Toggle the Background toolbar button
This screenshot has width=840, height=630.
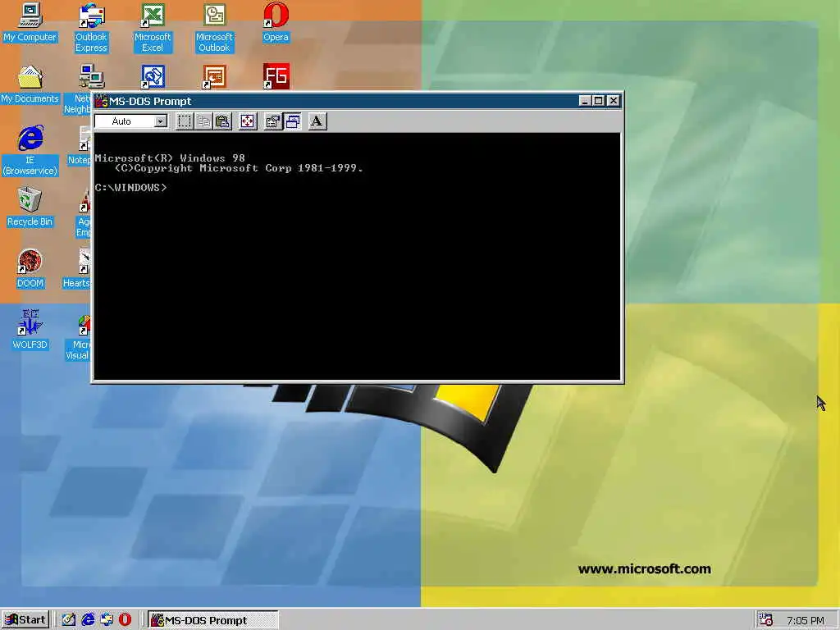click(x=293, y=121)
